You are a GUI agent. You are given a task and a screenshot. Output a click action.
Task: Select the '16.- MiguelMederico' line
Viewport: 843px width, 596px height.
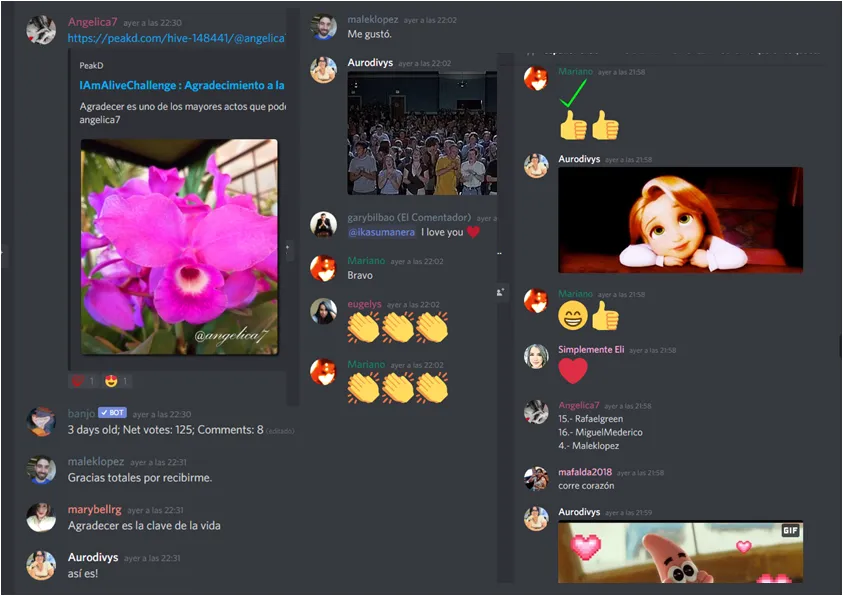point(601,432)
